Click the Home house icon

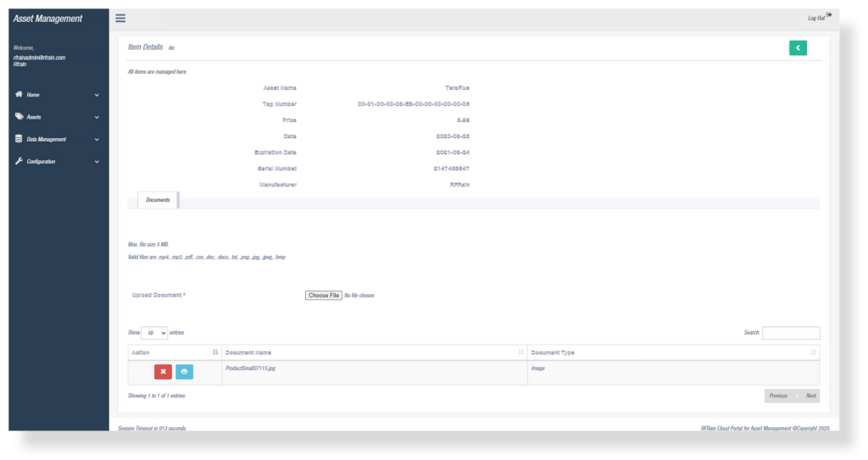19,95
